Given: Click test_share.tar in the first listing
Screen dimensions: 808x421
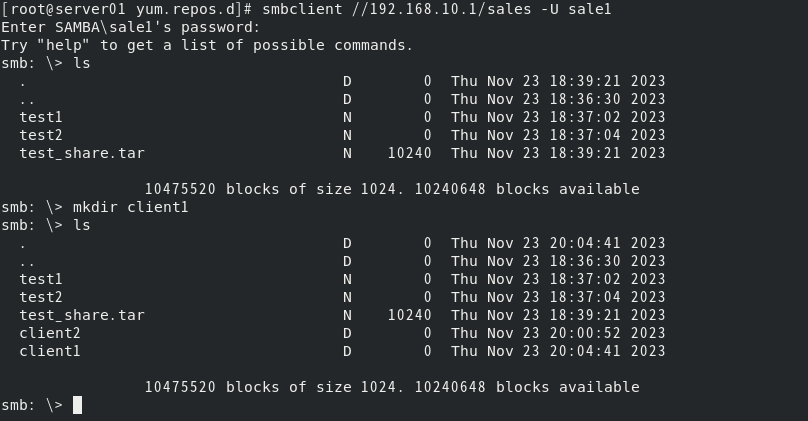Looking at the screenshot, I should [82, 153].
